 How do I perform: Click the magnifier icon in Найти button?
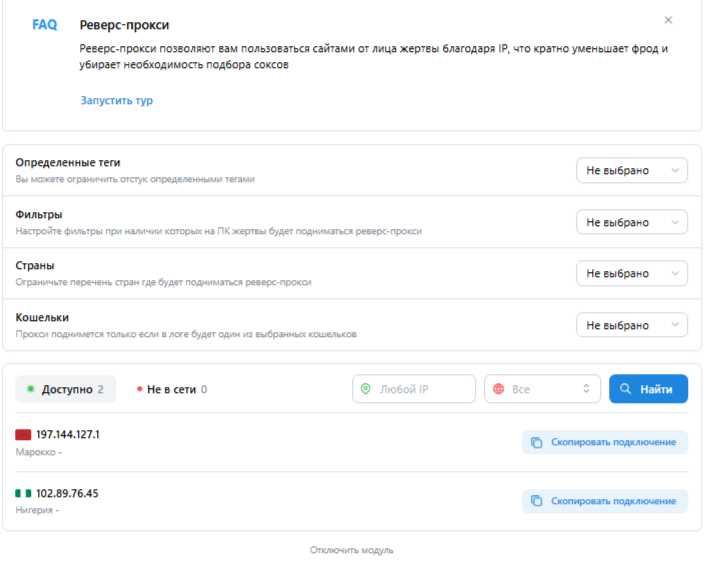(x=625, y=389)
